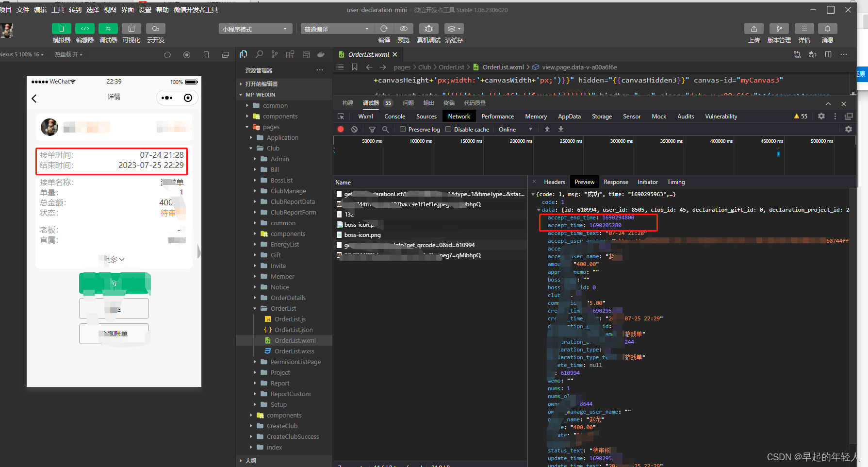This screenshot has width=868, height=467.
Task: Click the simulator record/stop icon
Action: pos(187,55)
